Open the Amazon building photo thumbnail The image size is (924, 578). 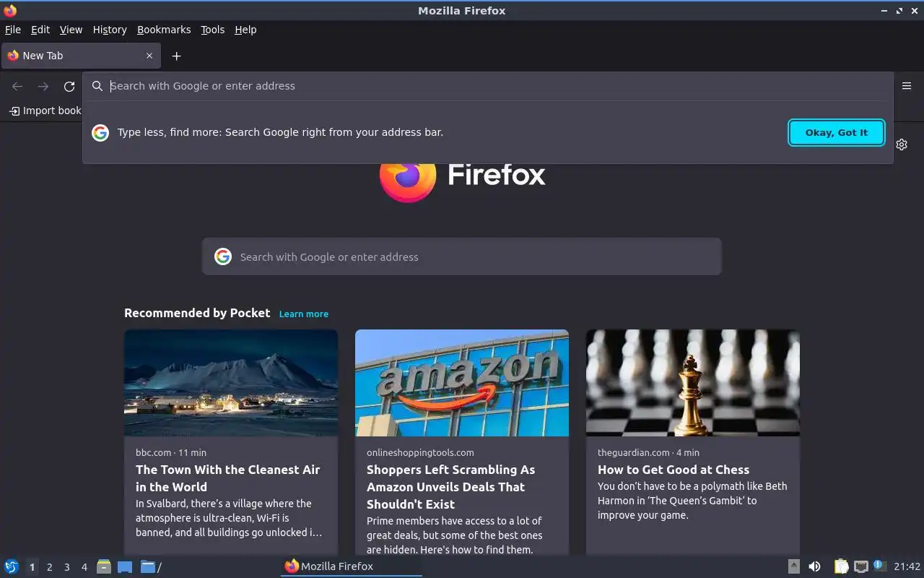coord(462,383)
